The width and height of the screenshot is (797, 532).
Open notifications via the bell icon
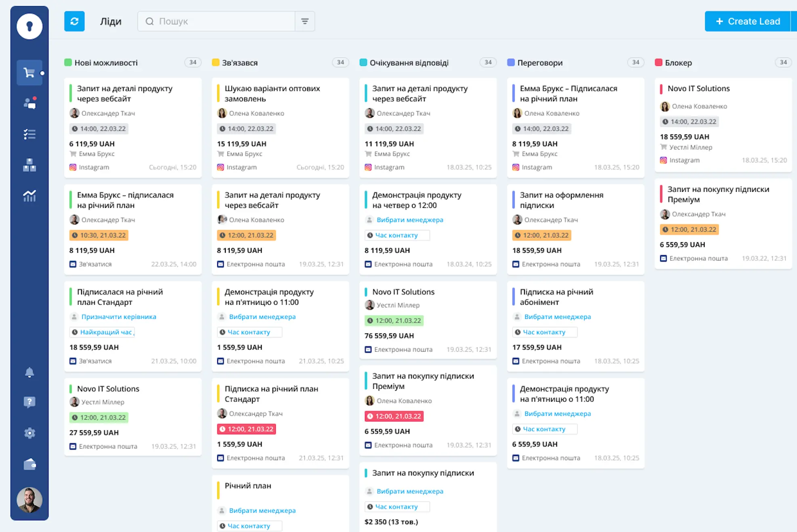(29, 372)
